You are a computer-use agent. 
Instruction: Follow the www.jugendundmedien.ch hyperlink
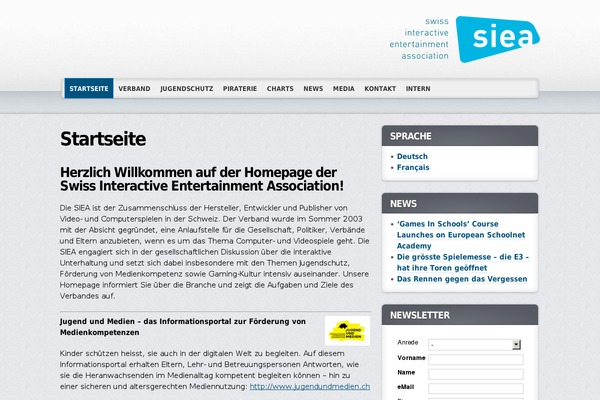(x=310, y=386)
